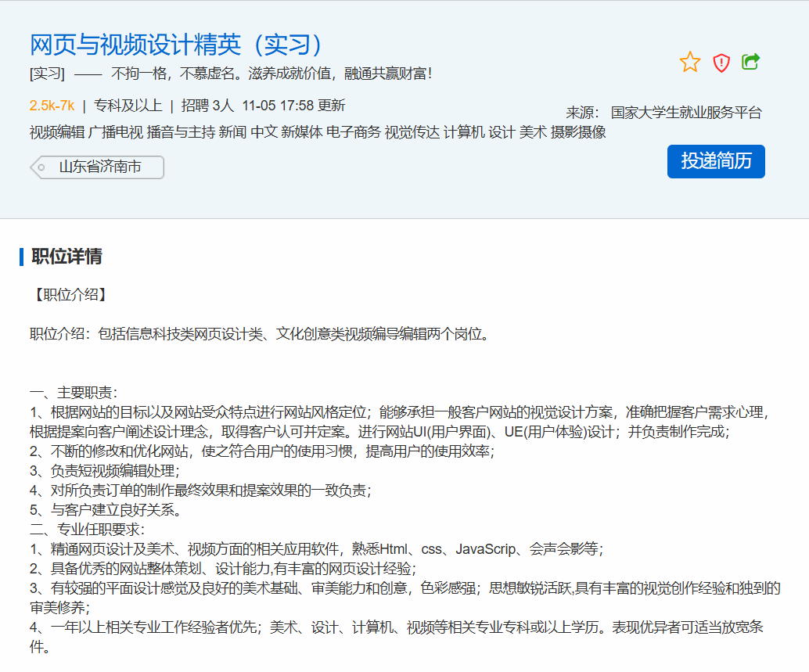Click the 新媒体 major tag
This screenshot has width=809, height=672.
[x=302, y=132]
